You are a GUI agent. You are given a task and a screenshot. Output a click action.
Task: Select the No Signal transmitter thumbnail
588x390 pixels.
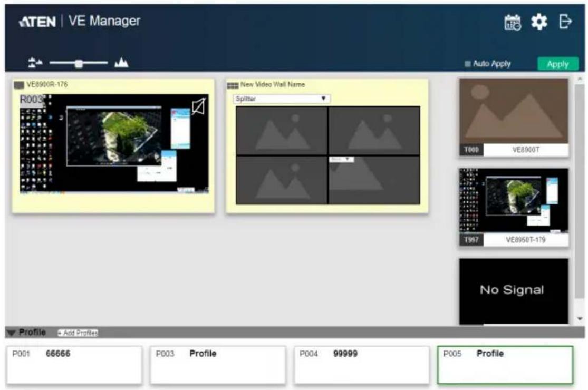coord(513,290)
